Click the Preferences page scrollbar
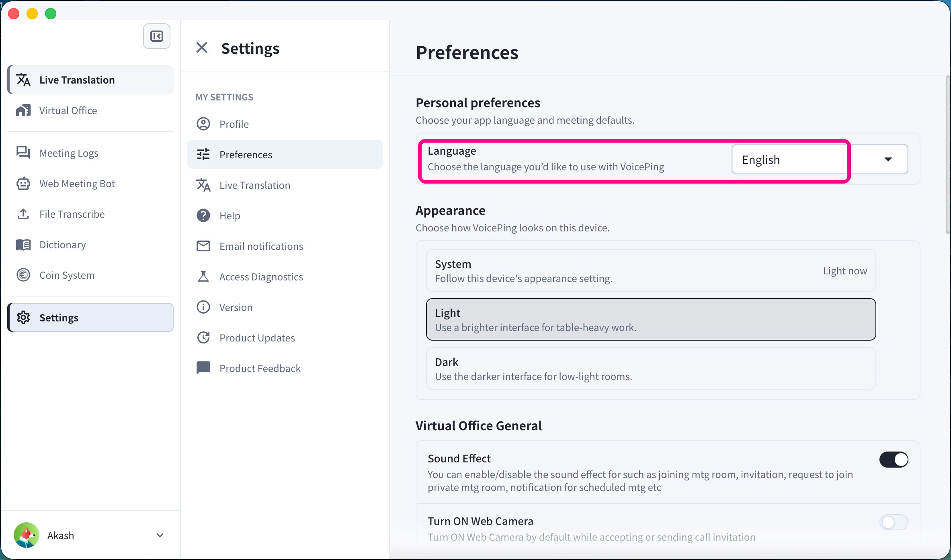 pyautogui.click(x=948, y=155)
